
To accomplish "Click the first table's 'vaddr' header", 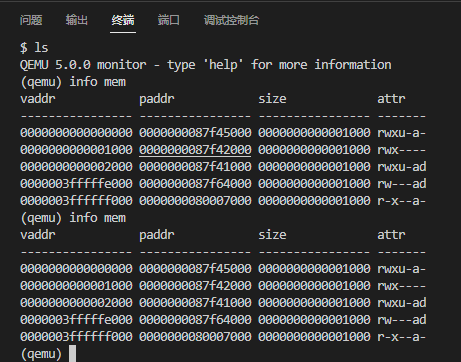I will (38, 99).
